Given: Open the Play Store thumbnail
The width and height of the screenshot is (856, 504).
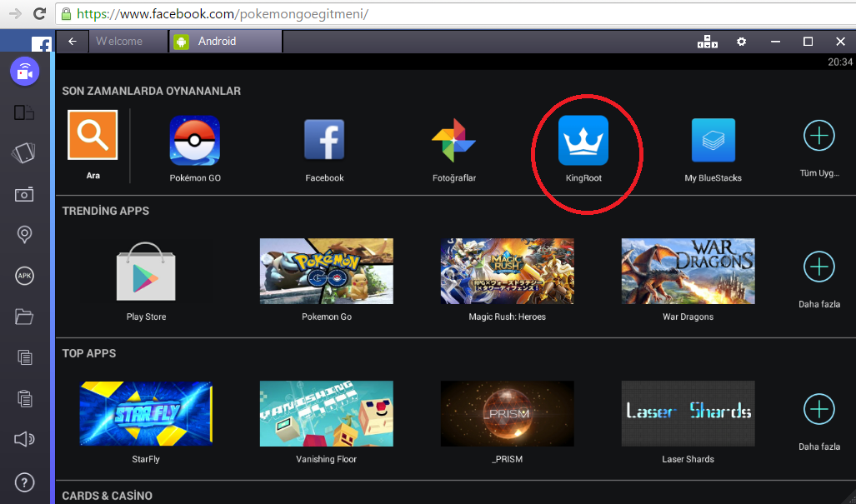Looking at the screenshot, I should [x=146, y=271].
